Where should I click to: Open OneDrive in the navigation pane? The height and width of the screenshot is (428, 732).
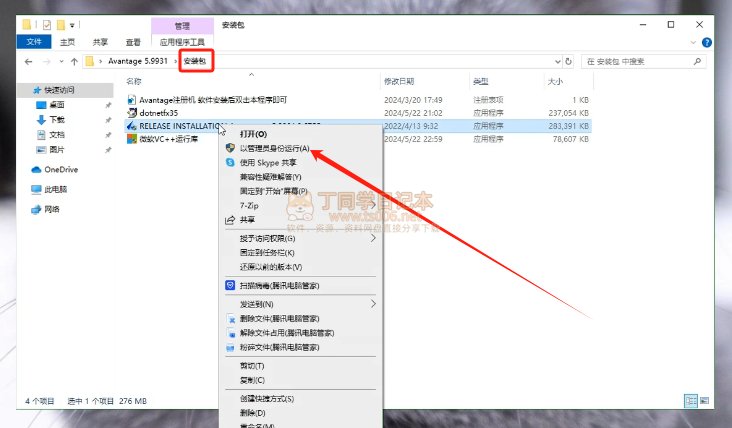point(61,169)
